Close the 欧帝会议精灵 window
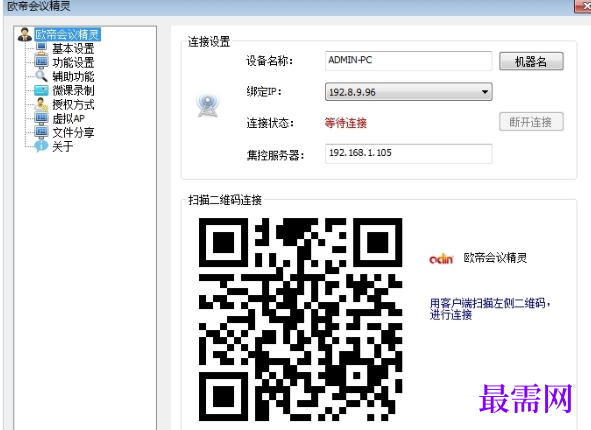Viewport: 591px width, 430px height. click(583, 6)
